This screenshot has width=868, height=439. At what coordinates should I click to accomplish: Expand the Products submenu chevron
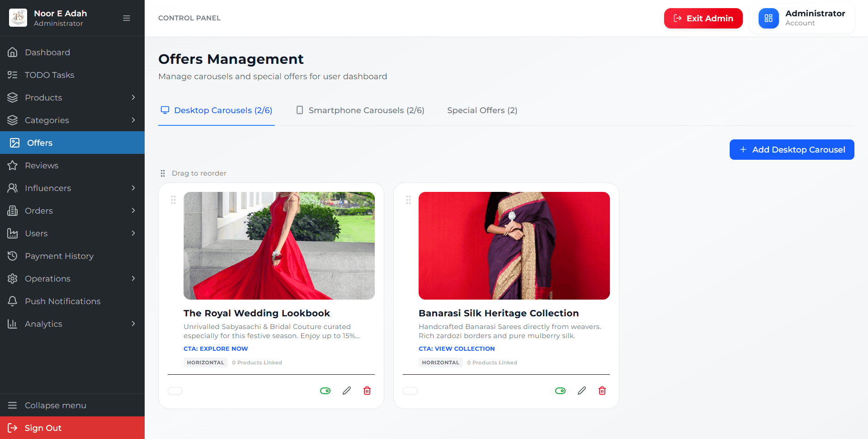pos(133,97)
